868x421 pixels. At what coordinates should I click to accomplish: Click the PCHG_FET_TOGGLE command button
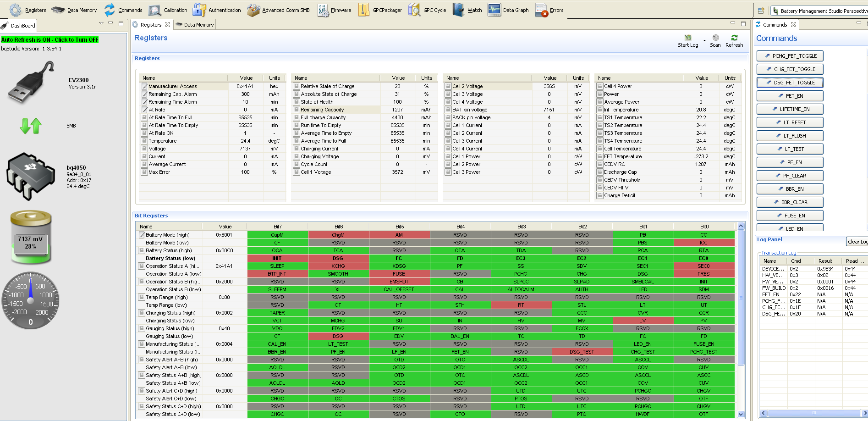(790, 56)
